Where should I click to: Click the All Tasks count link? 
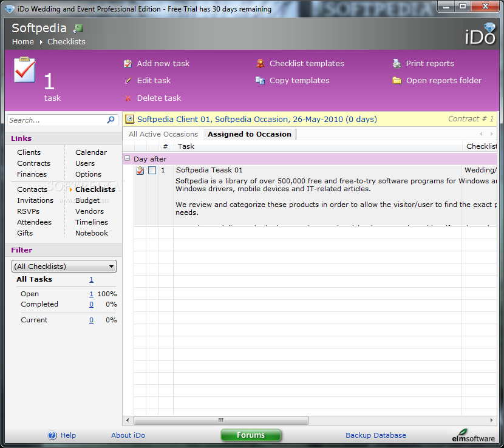pyautogui.click(x=91, y=279)
